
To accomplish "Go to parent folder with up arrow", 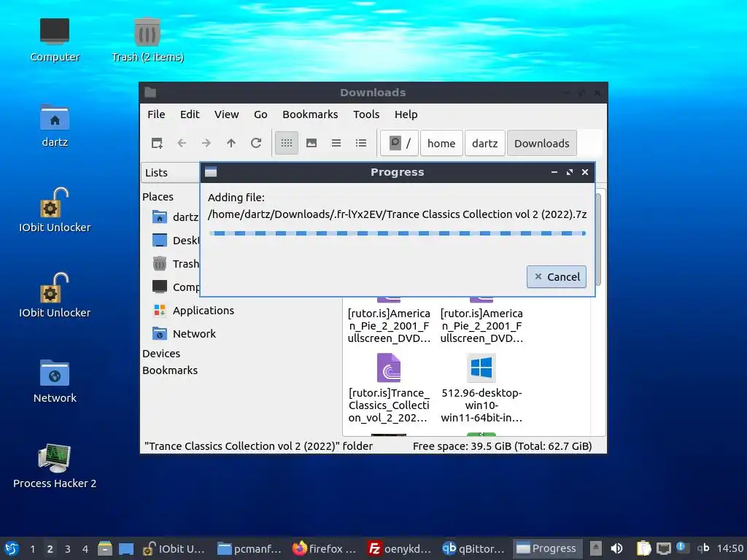I will (x=231, y=143).
